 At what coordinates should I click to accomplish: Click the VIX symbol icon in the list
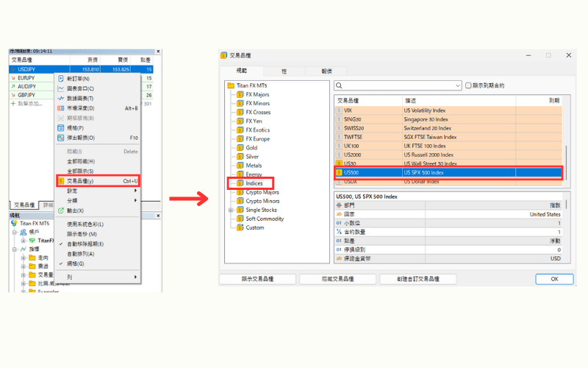click(x=339, y=110)
